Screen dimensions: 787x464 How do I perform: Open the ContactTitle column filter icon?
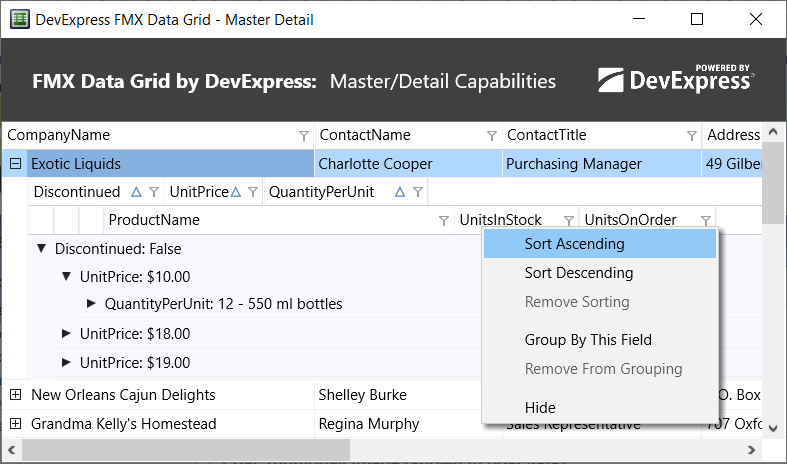(692, 136)
